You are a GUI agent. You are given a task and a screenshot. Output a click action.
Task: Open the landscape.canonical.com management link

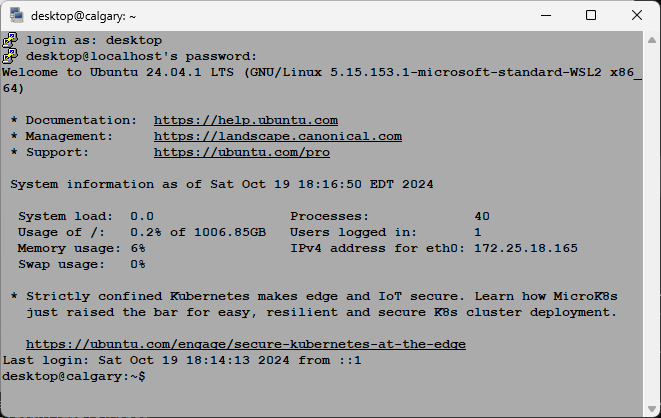(278, 137)
